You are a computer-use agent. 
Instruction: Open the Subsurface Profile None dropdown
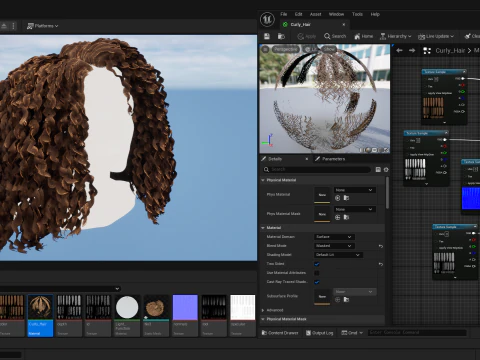(x=355, y=292)
